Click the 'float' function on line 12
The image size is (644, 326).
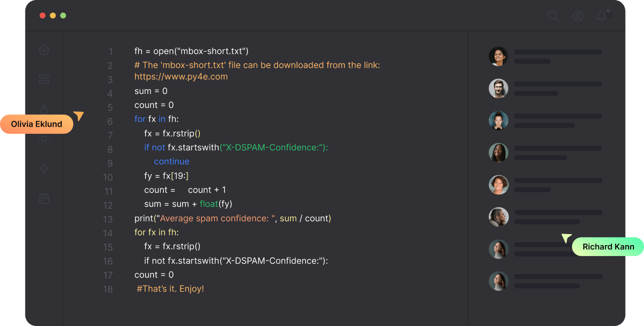(x=208, y=204)
